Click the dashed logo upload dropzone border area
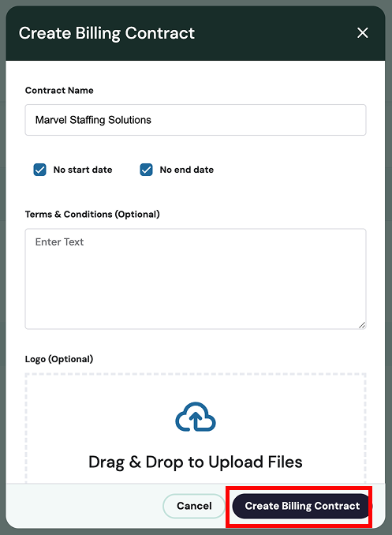Image resolution: width=392 pixels, height=535 pixels. (196, 428)
